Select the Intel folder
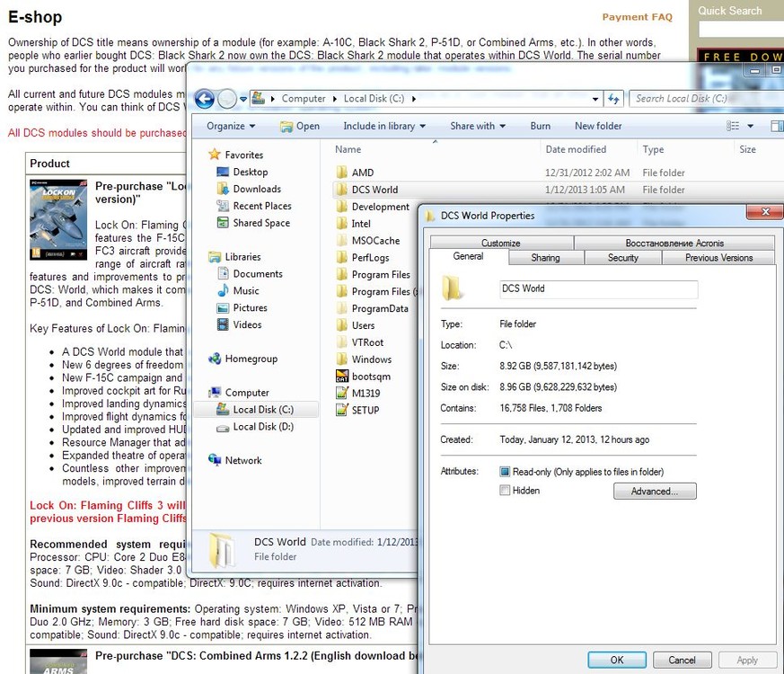The height and width of the screenshot is (674, 784). click(x=354, y=224)
